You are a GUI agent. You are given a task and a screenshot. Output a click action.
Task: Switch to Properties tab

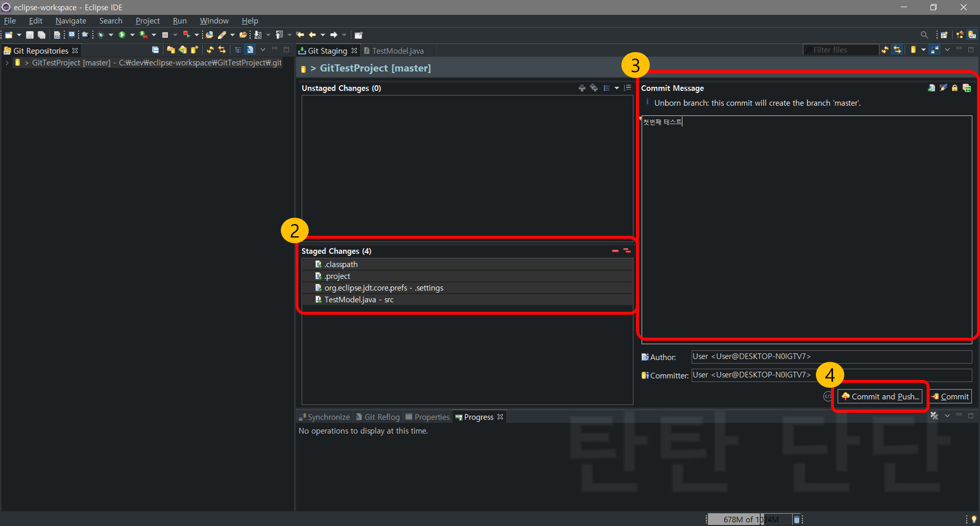pos(427,417)
